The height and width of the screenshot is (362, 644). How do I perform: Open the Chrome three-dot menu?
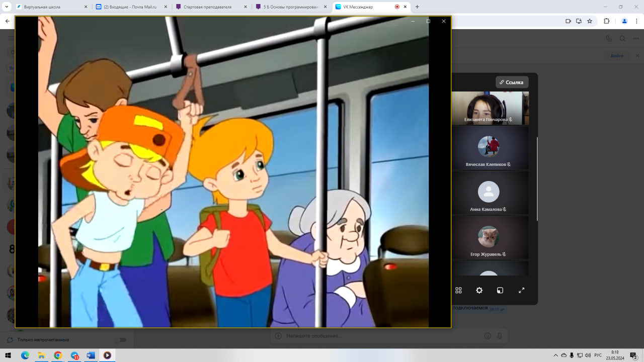(x=636, y=21)
